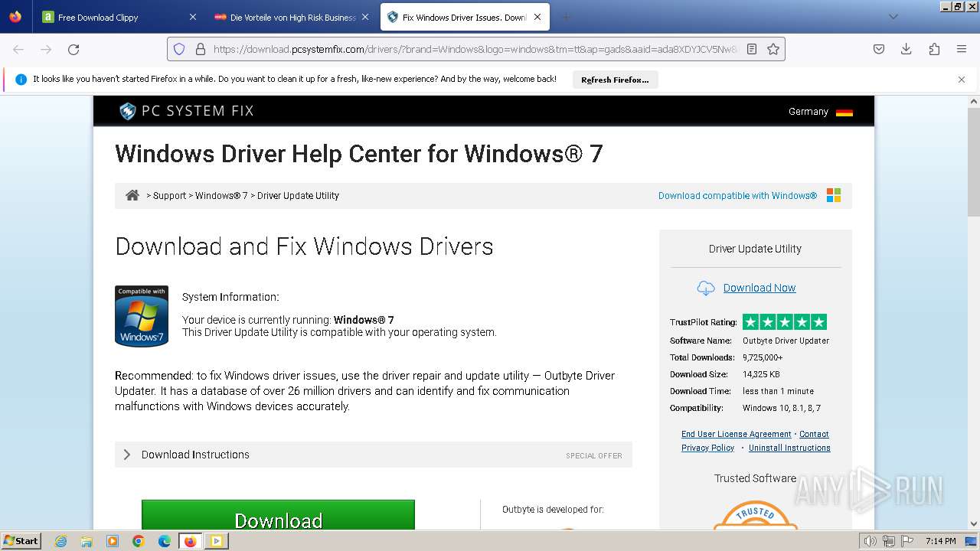Open Action Center flag in system tray
Image resolution: width=980 pixels, height=551 pixels.
click(x=906, y=541)
